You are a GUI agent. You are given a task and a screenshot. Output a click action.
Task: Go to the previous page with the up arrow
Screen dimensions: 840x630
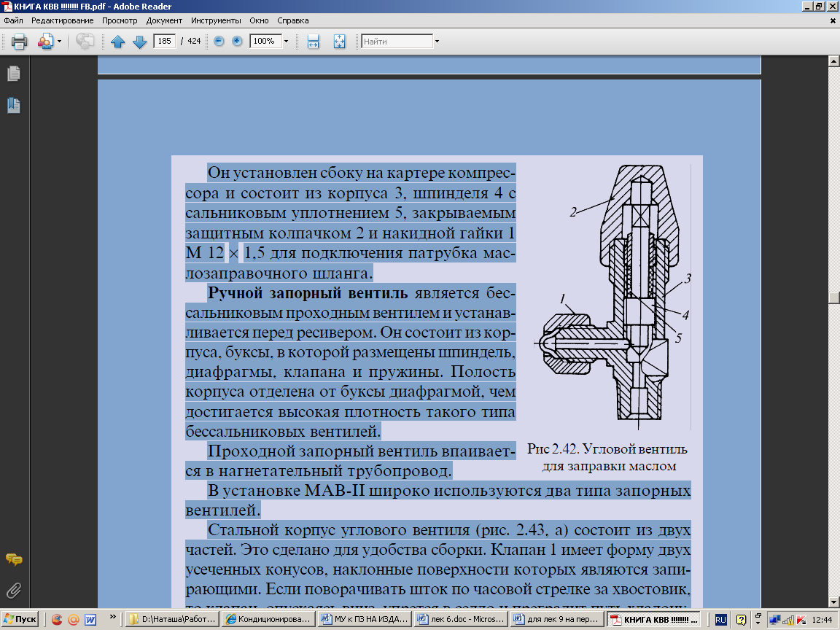tap(118, 42)
